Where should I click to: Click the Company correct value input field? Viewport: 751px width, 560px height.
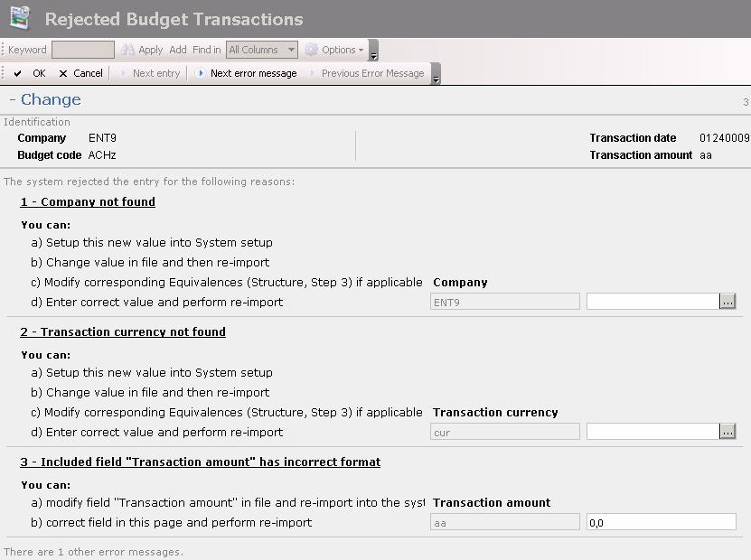652,302
